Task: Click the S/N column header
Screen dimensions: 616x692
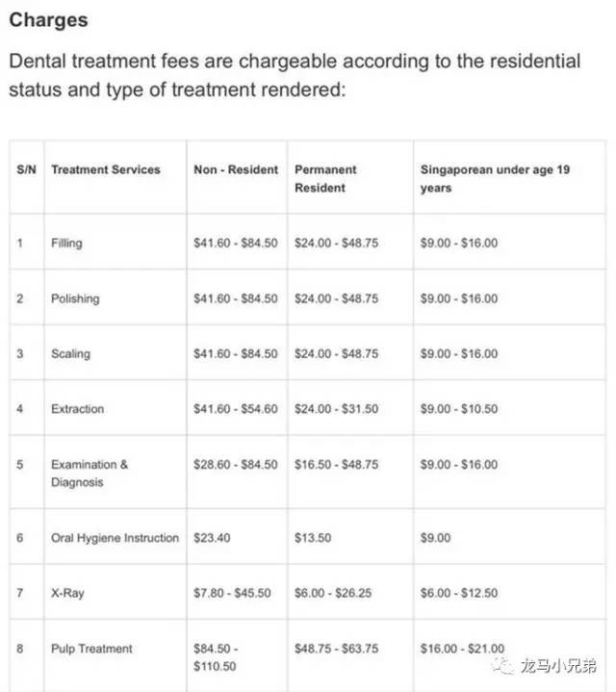Action: 26,169
